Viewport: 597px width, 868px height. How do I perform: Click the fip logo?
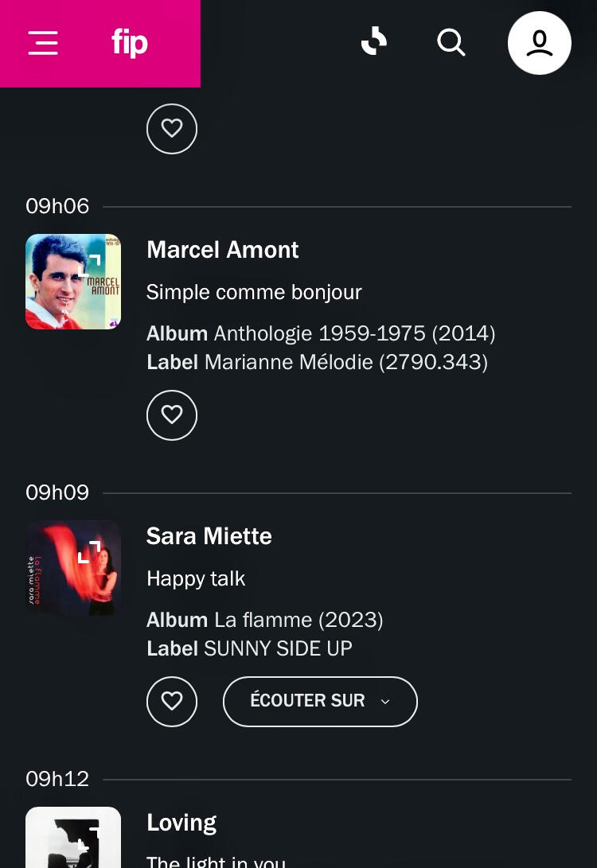pos(130,43)
